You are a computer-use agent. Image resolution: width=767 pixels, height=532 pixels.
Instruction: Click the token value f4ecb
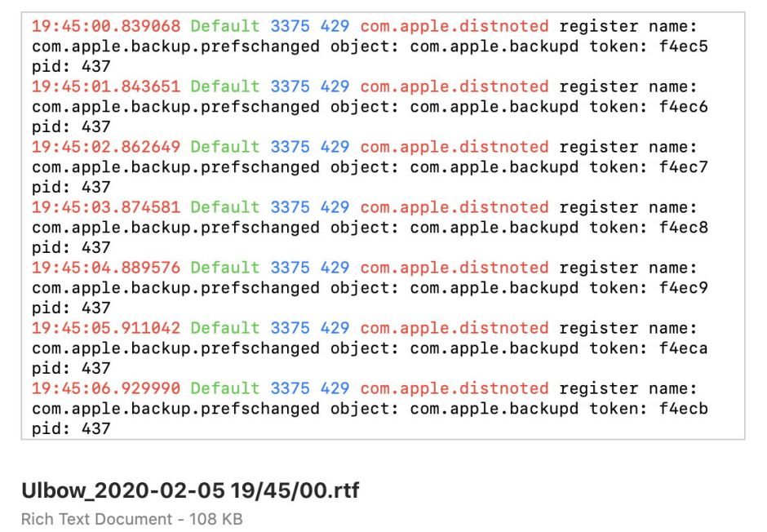tap(684, 409)
